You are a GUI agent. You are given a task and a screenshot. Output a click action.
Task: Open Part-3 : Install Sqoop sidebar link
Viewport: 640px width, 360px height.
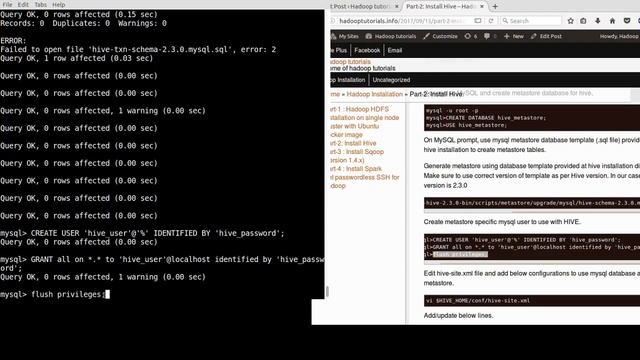pyautogui.click(x=357, y=156)
